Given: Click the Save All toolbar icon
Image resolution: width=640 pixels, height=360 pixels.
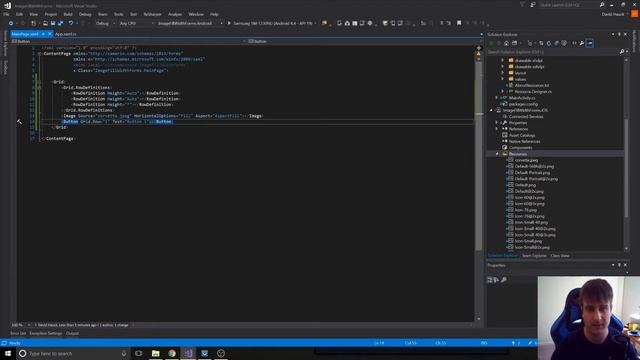Looking at the screenshot, I should tap(60, 23).
